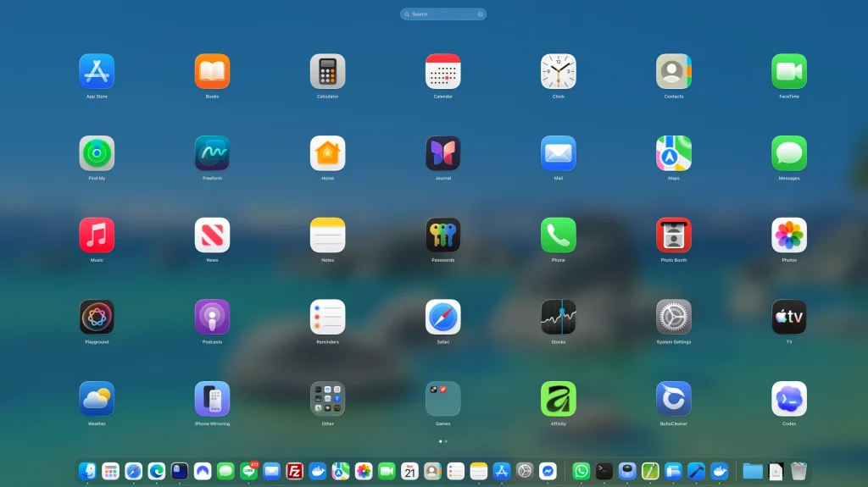Viewport: 868px width, 487px height.
Task: Launch the Books app
Action: pos(212,71)
